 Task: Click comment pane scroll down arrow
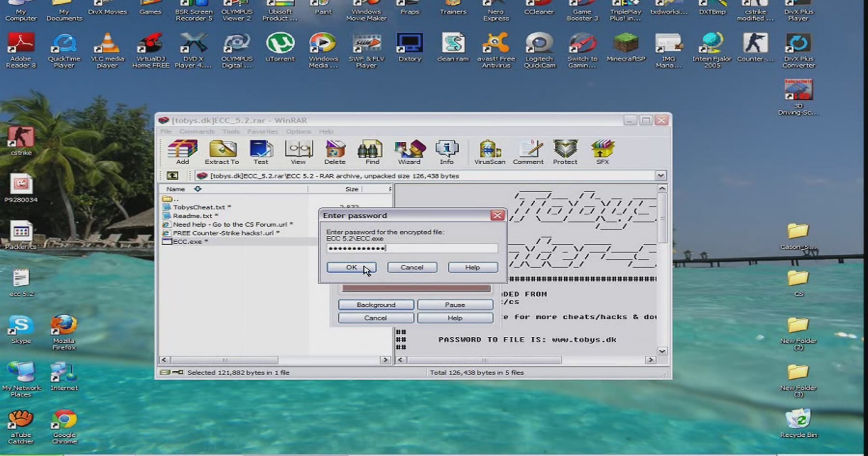662,351
